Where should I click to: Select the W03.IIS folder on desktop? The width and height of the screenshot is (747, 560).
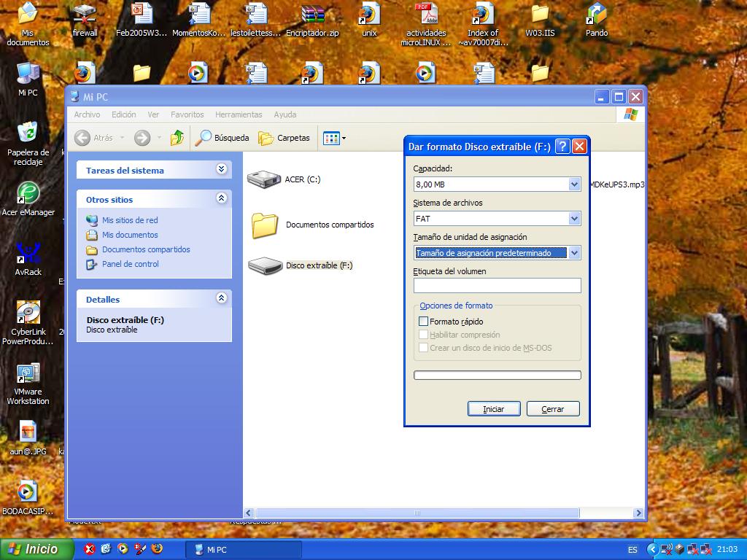[540, 20]
